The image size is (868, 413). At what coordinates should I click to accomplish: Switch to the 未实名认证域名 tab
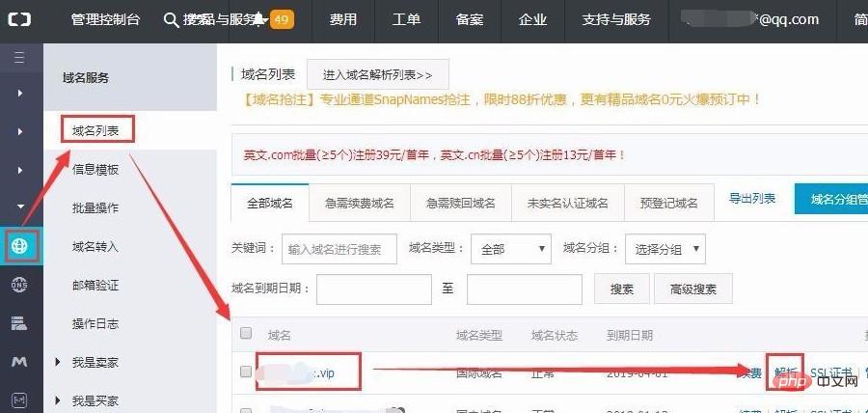click(567, 203)
